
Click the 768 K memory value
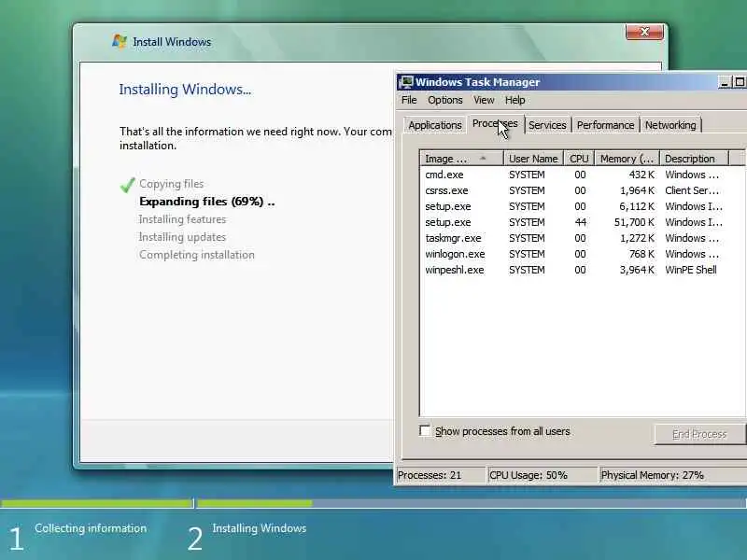coord(641,254)
